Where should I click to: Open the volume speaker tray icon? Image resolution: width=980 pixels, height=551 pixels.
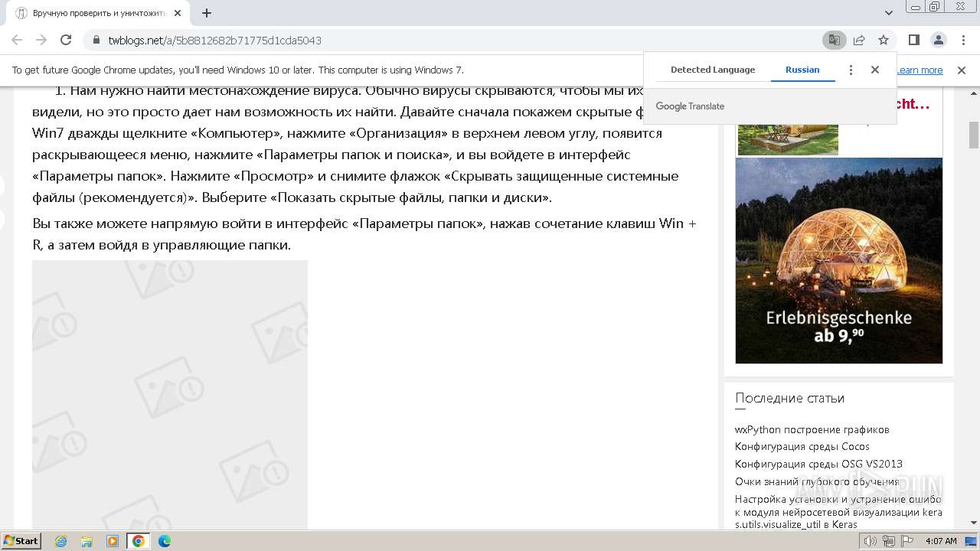click(870, 541)
